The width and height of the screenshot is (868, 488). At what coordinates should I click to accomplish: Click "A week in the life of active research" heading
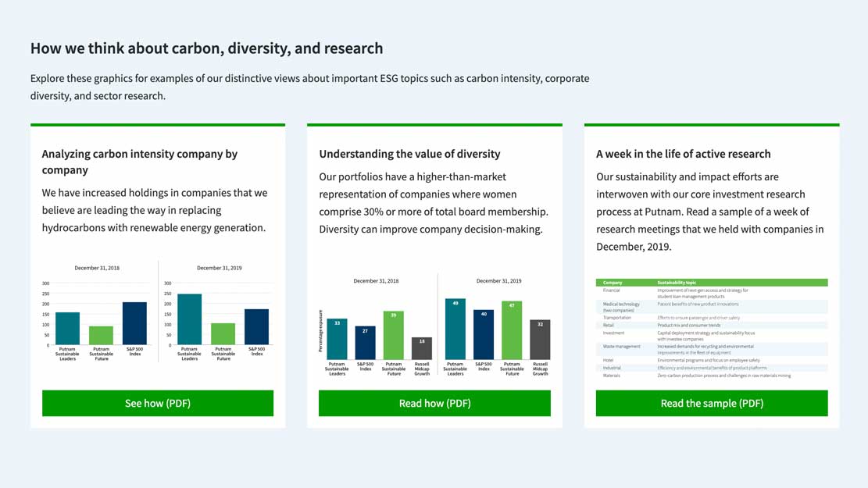pos(683,154)
